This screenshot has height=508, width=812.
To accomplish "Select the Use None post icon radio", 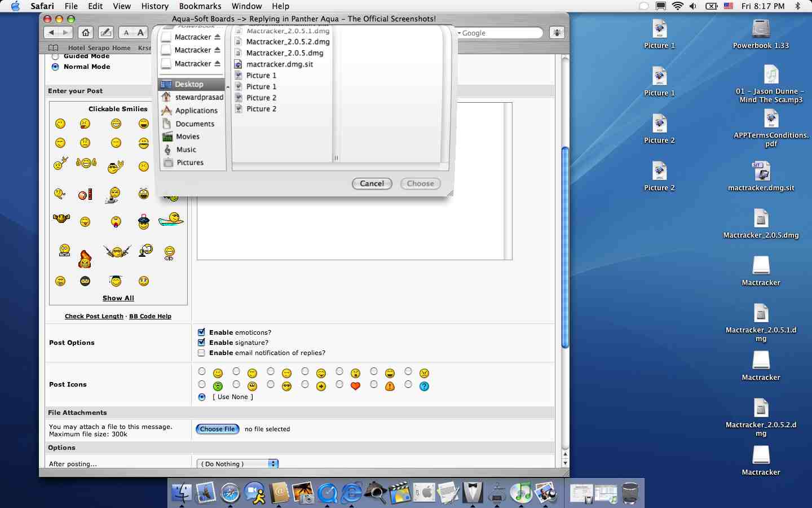I will click(x=202, y=397).
